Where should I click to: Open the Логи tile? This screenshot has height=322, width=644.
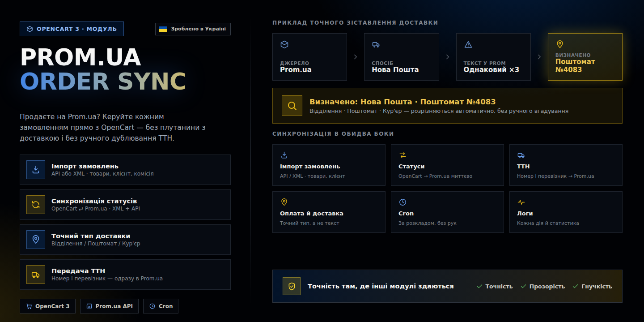[x=566, y=212]
